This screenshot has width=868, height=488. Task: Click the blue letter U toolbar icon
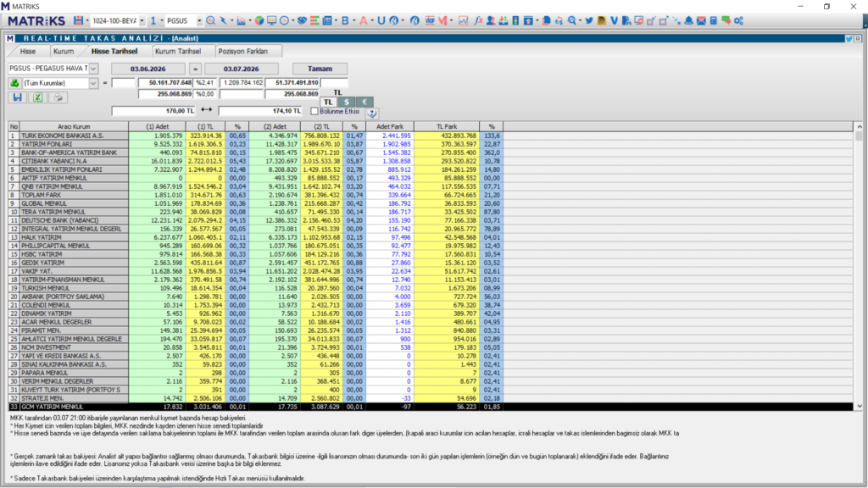[381, 20]
